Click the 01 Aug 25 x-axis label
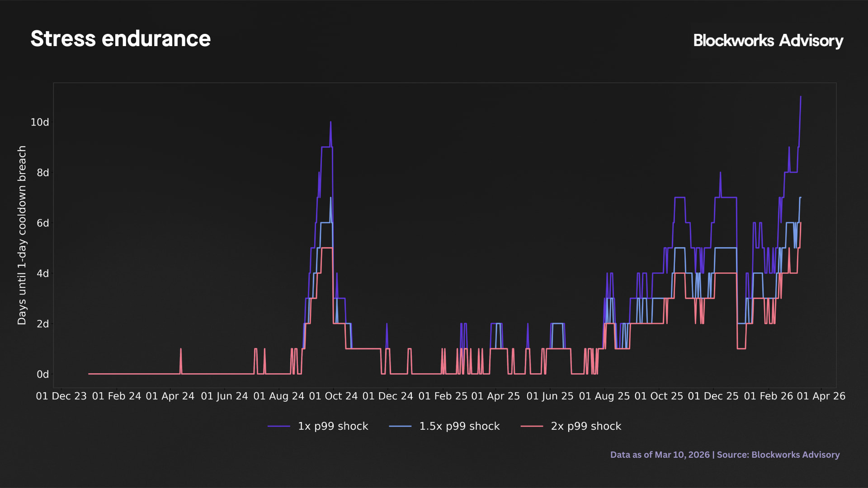Screen dimensions: 868x488 point(604,396)
